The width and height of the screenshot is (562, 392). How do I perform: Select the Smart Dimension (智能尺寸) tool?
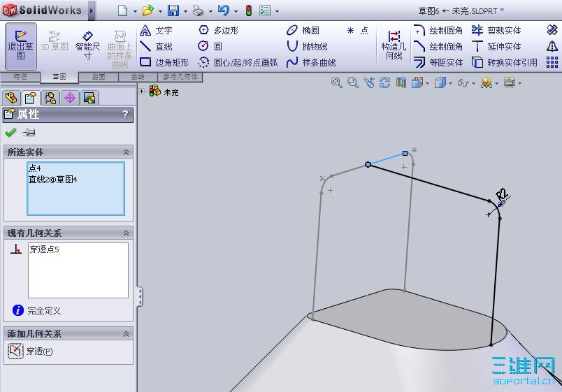tap(87, 46)
